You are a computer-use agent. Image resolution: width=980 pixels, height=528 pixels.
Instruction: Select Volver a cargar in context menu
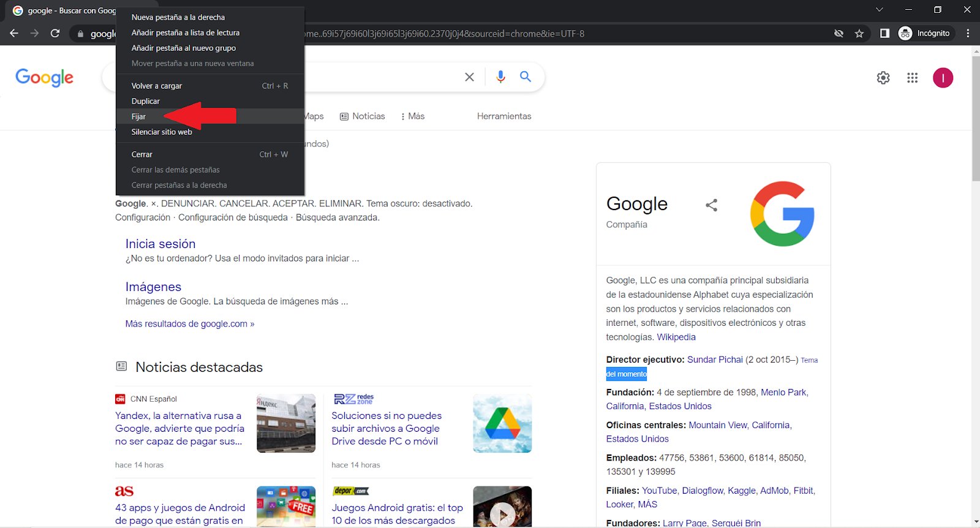click(210, 86)
